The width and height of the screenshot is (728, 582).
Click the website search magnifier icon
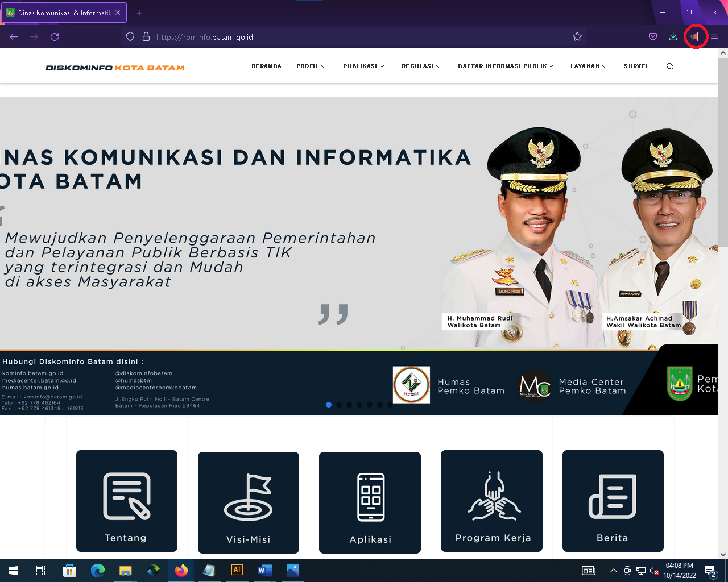670,66
